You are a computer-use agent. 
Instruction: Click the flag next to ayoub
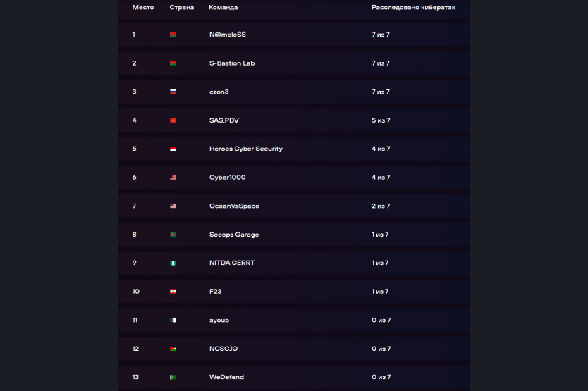[173, 320]
